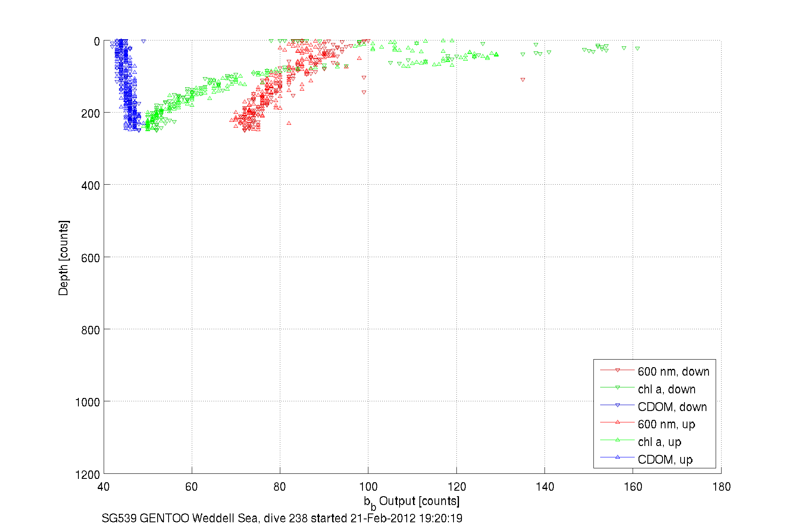Click the red down-triangle marker in legend

click(x=617, y=370)
